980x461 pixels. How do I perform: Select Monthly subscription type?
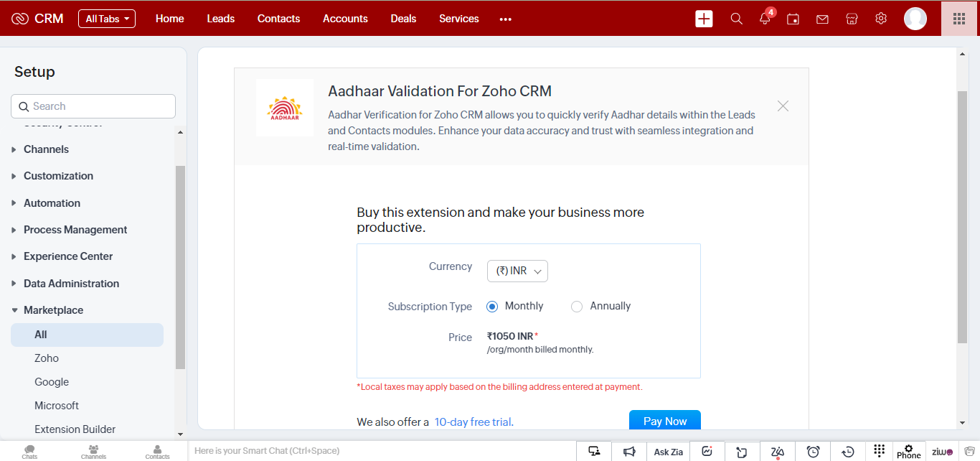tap(492, 307)
